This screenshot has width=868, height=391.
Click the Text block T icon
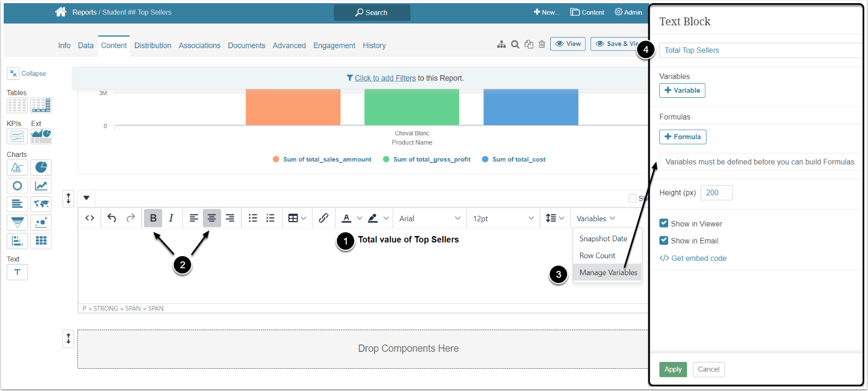click(17, 272)
